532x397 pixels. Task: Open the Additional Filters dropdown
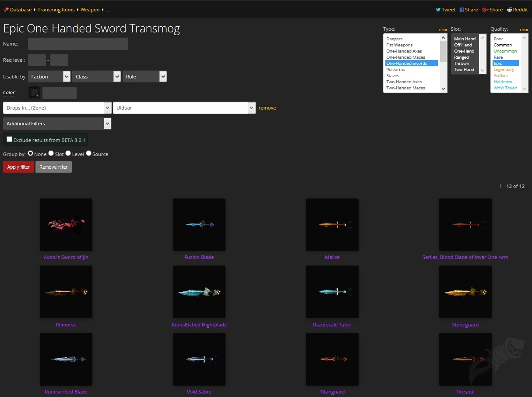click(57, 124)
